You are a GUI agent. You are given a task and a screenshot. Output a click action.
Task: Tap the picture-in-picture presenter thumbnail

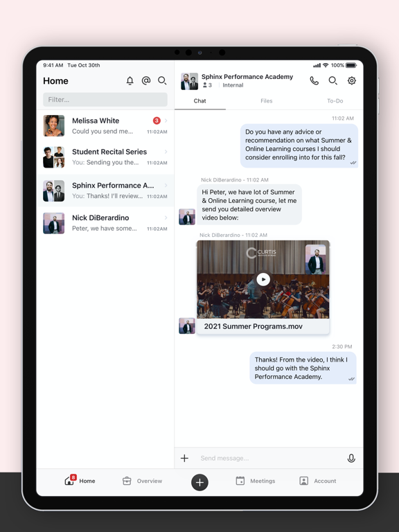click(316, 260)
